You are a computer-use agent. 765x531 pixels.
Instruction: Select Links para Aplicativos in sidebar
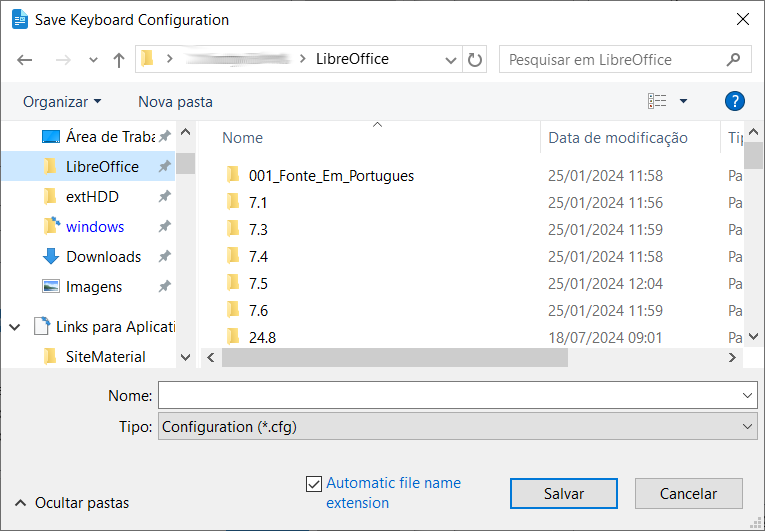[x=115, y=327]
